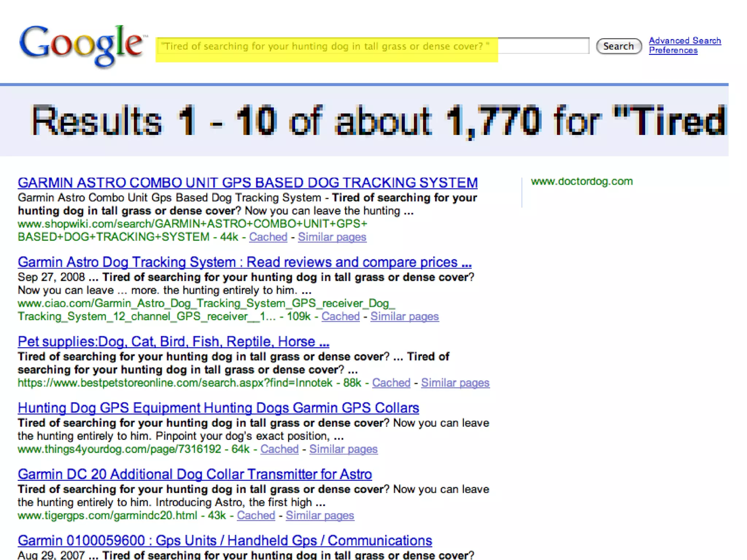Screen dimensions: 747x560
Task: Open Pet supplies Dog, Cat, Bird result
Action: 173,342
